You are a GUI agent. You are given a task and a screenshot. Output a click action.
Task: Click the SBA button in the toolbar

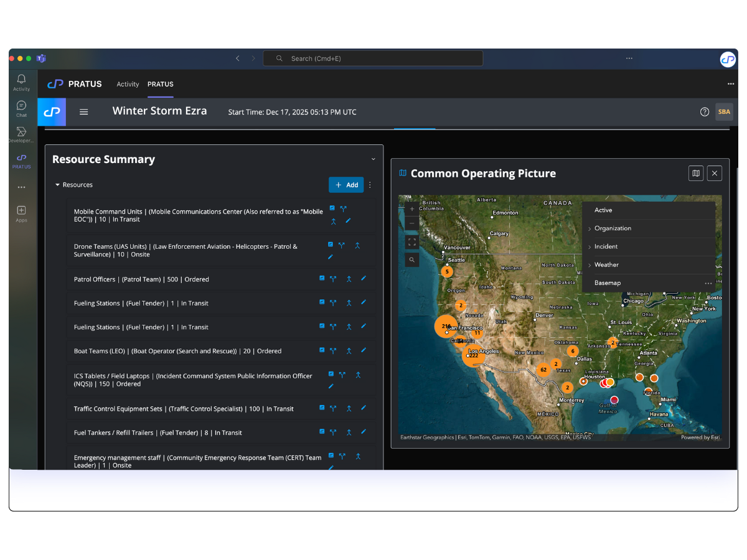(724, 111)
